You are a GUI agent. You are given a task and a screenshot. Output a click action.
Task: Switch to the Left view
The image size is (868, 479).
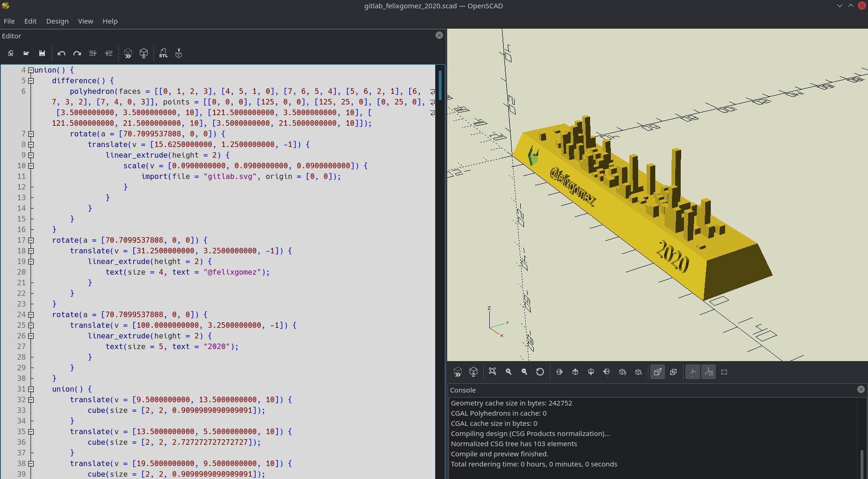pyautogui.click(x=607, y=372)
